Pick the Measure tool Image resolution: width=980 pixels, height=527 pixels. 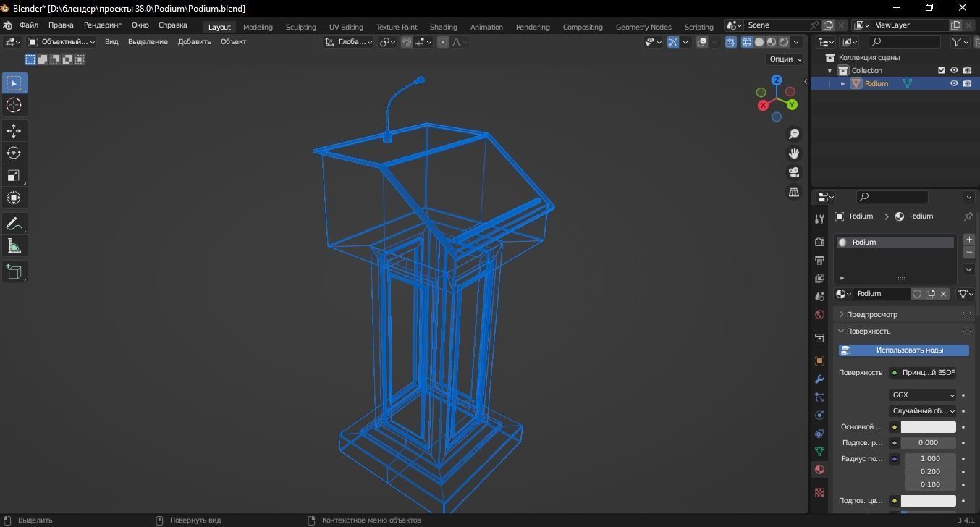14,246
